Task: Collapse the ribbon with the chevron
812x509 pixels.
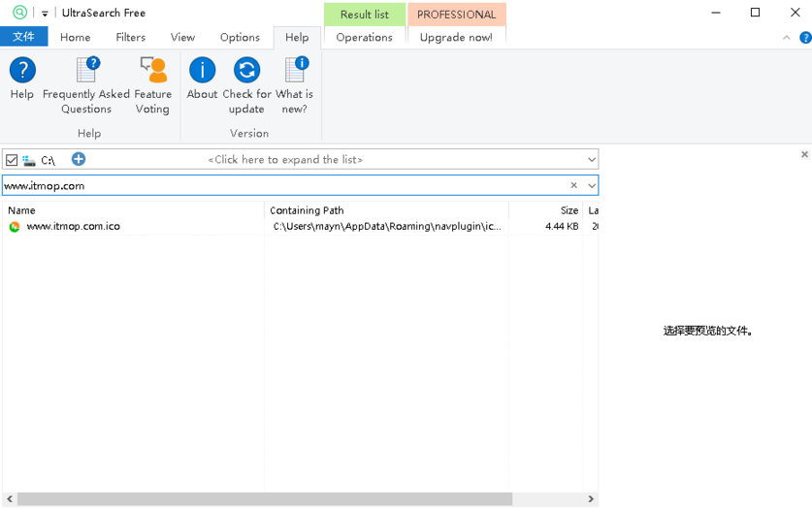Action: 786,38
